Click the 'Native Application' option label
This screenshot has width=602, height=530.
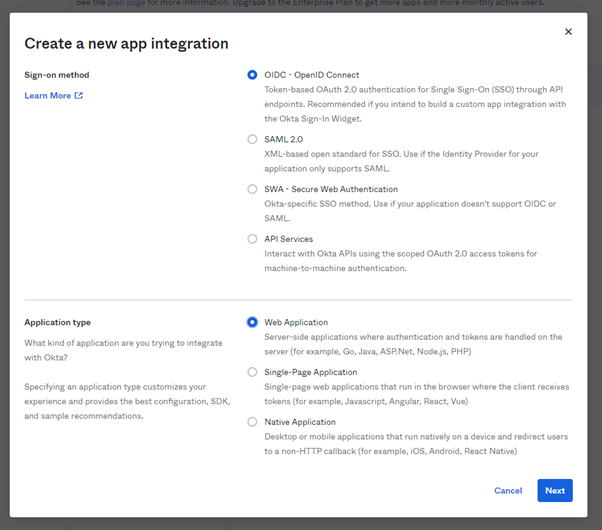tap(300, 422)
